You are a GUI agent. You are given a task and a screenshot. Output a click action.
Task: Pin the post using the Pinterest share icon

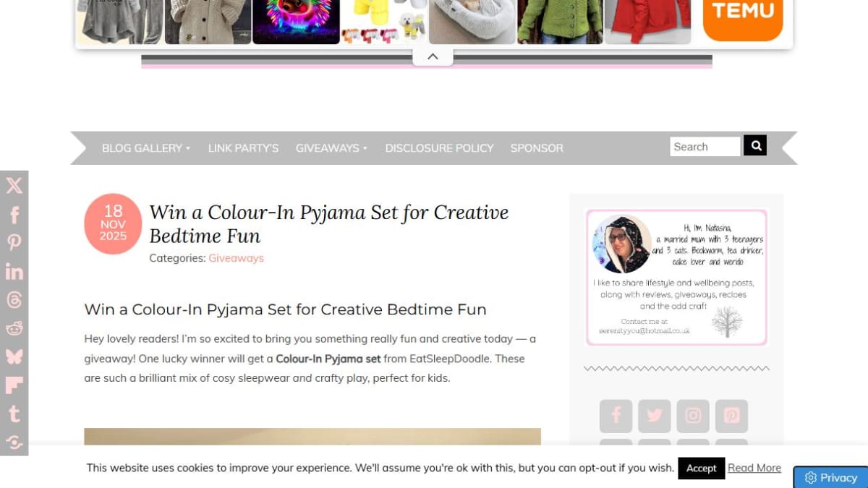point(14,242)
